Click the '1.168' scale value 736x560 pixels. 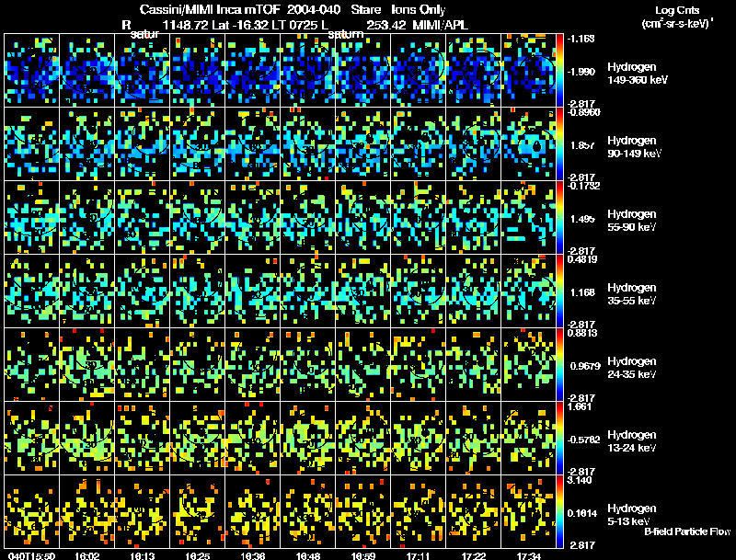point(582,292)
